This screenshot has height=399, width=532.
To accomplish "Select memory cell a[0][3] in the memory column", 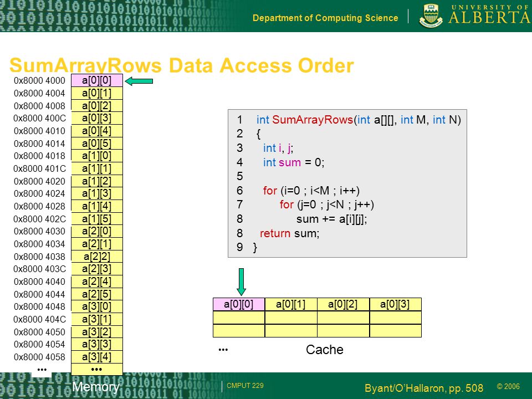I will pos(96,118).
